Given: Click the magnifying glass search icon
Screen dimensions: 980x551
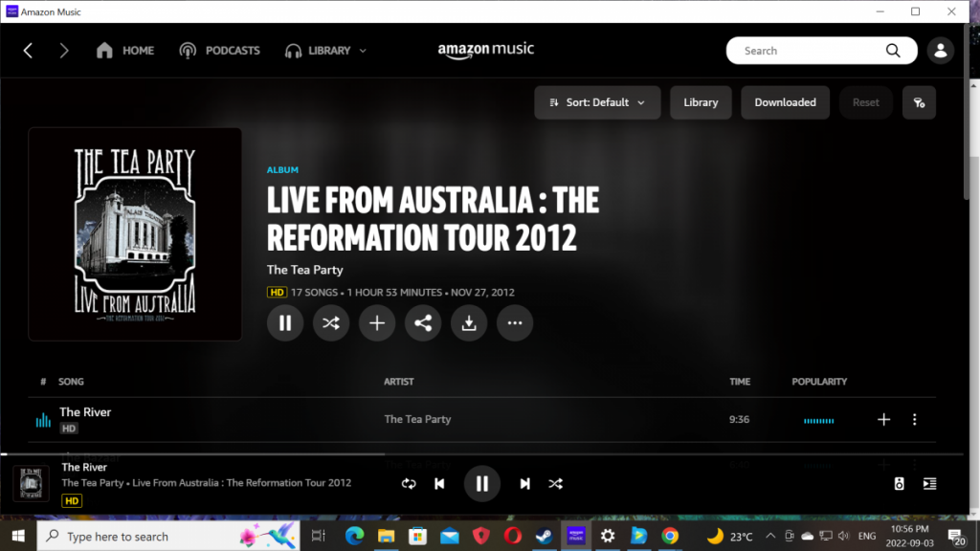Looking at the screenshot, I should [893, 51].
